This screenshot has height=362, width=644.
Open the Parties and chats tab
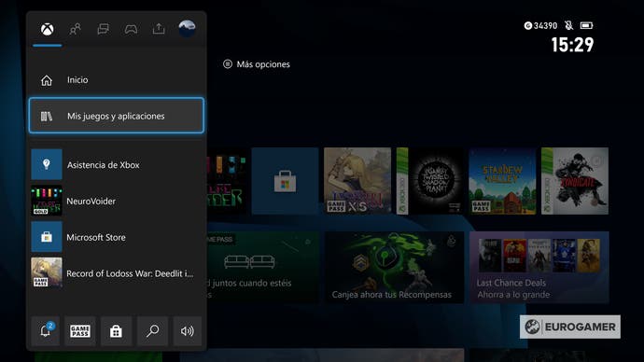103,29
